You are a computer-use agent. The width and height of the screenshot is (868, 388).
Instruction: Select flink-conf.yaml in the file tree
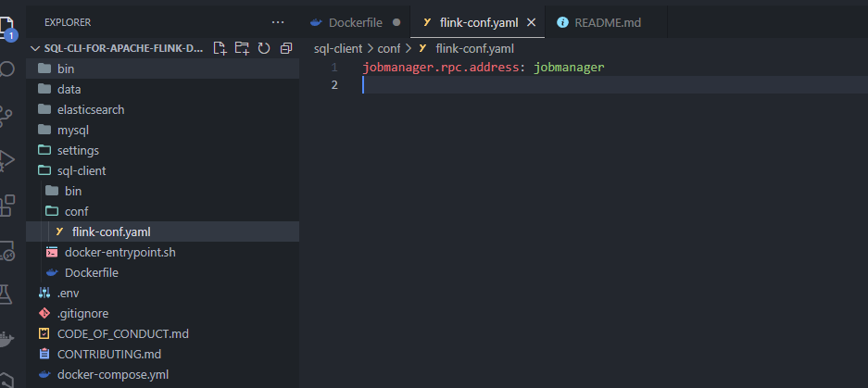(x=162, y=232)
